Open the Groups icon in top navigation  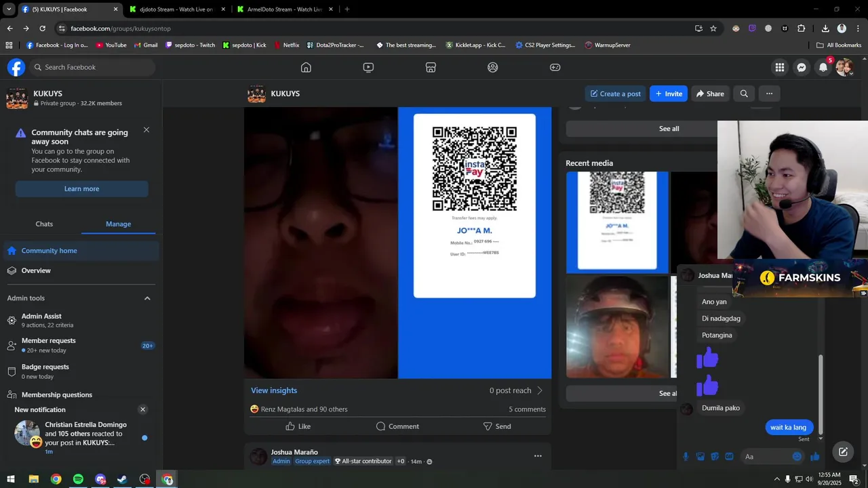click(x=493, y=67)
